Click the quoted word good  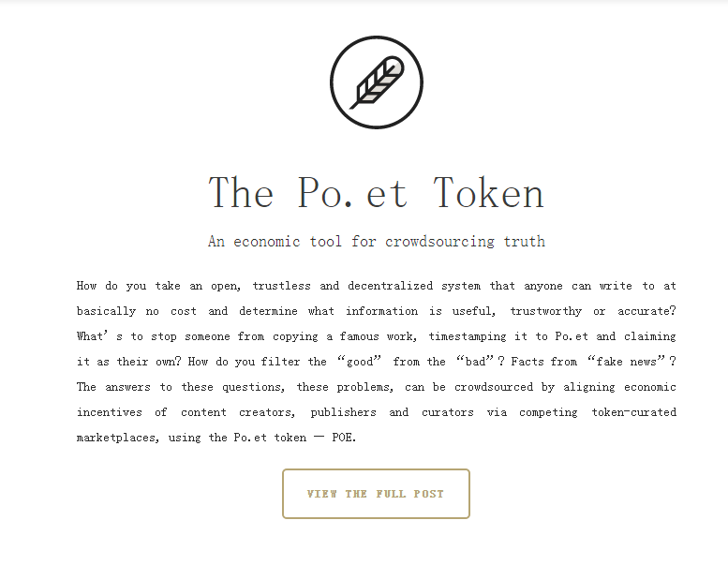click(x=360, y=362)
